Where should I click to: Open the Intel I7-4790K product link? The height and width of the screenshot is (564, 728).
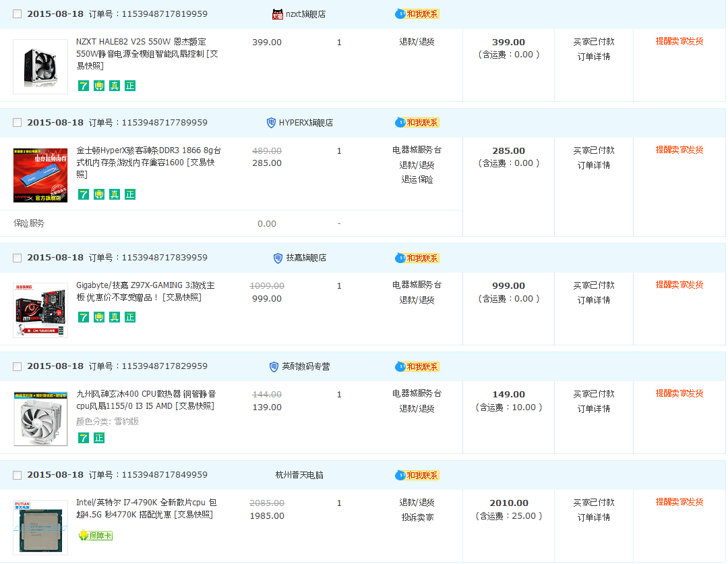click(x=146, y=509)
